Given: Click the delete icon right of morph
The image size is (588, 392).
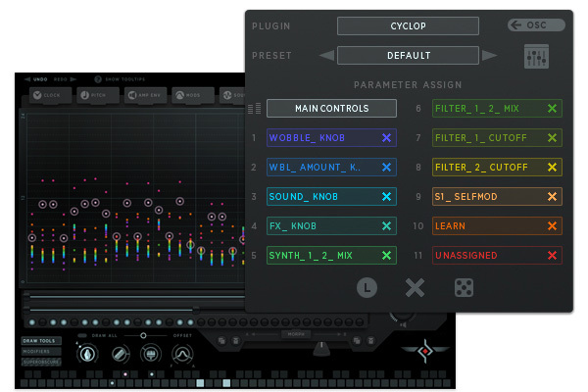Looking at the screenshot, I should click(x=370, y=341).
